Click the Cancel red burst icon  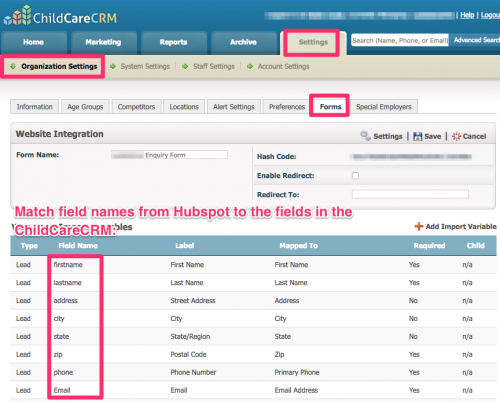coord(456,136)
